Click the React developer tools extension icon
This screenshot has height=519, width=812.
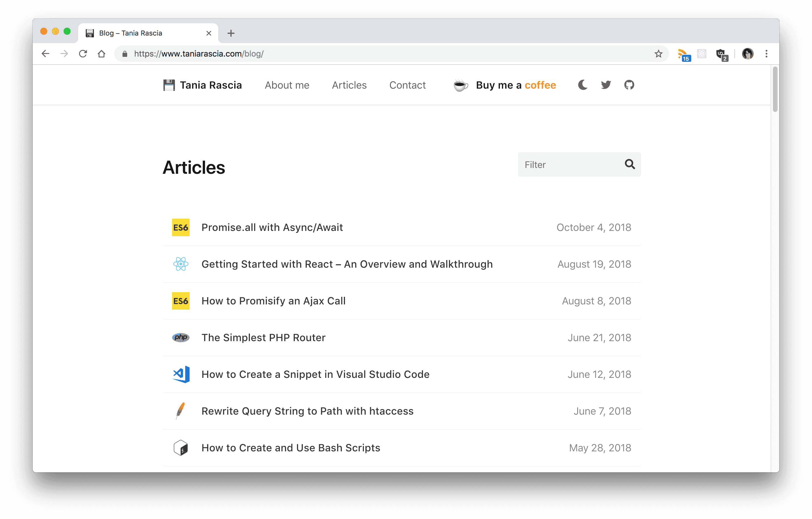point(702,54)
